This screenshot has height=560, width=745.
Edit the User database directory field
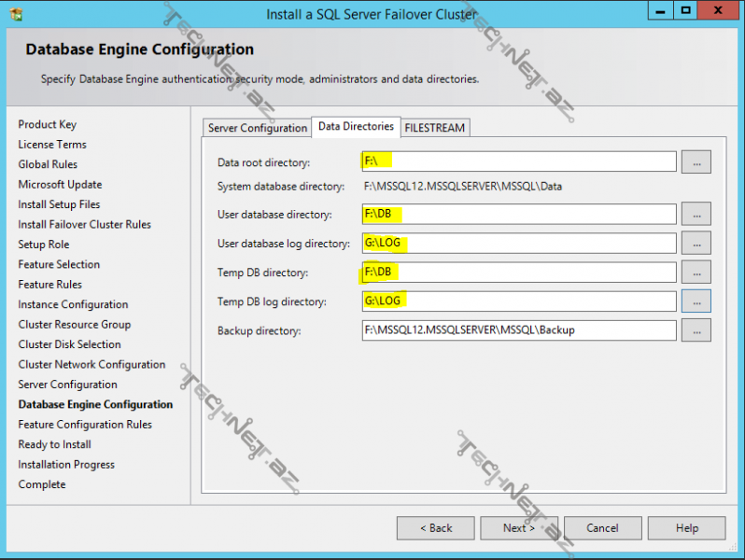pyautogui.click(x=518, y=215)
